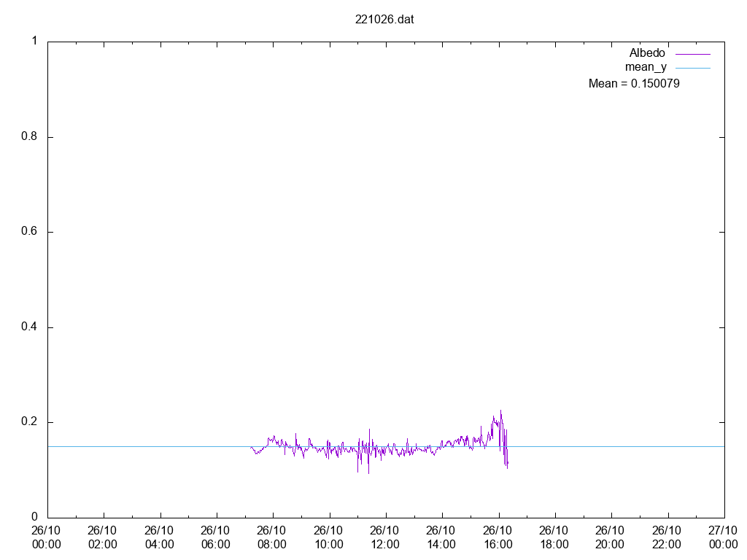Click the x-axis label 26/10 10:00
This screenshot has width=747, height=560.
coord(328,537)
